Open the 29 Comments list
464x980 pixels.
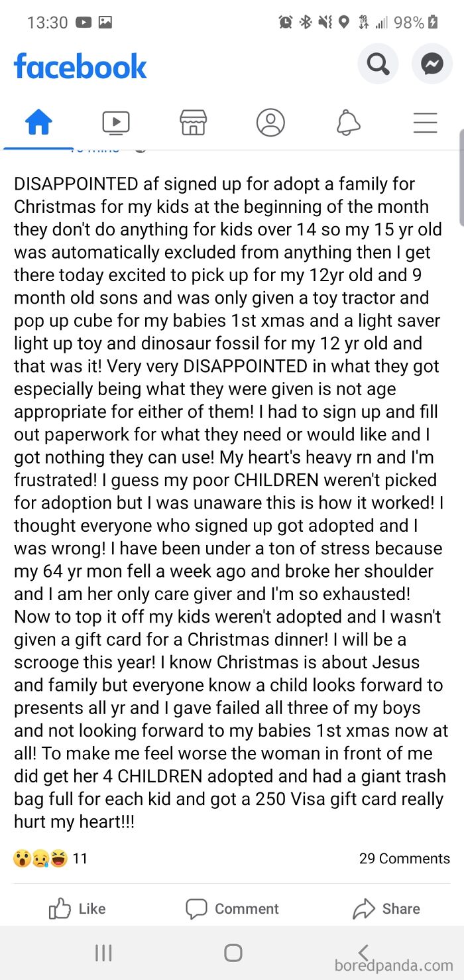click(403, 858)
